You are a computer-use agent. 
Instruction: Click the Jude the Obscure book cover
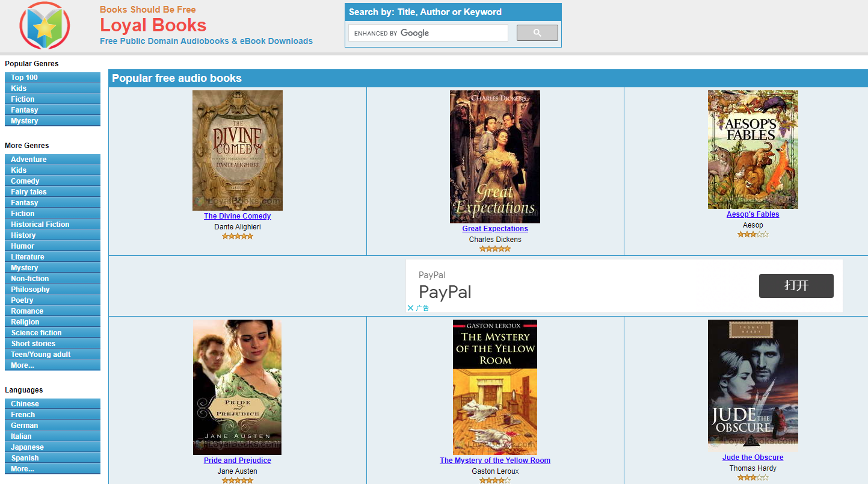pos(753,386)
